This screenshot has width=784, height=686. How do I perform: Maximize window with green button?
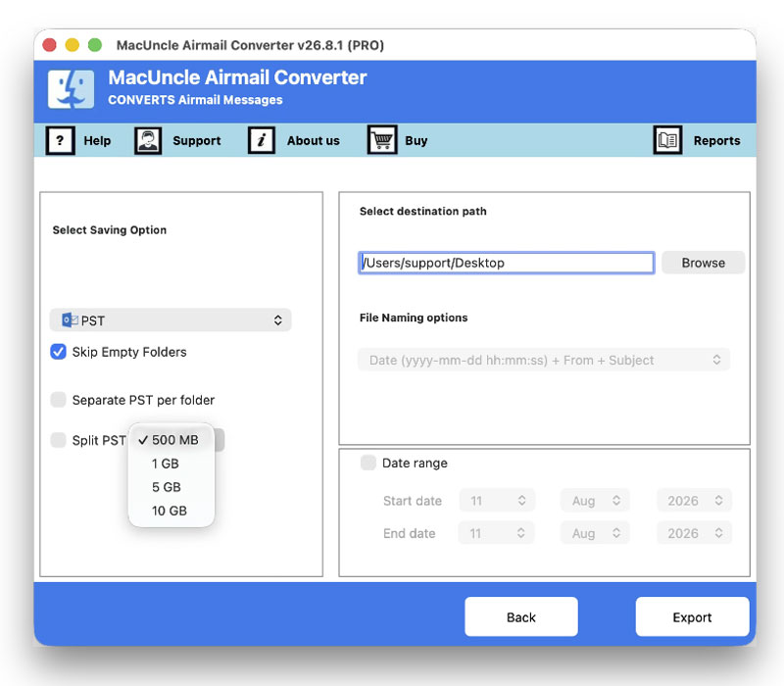(95, 45)
